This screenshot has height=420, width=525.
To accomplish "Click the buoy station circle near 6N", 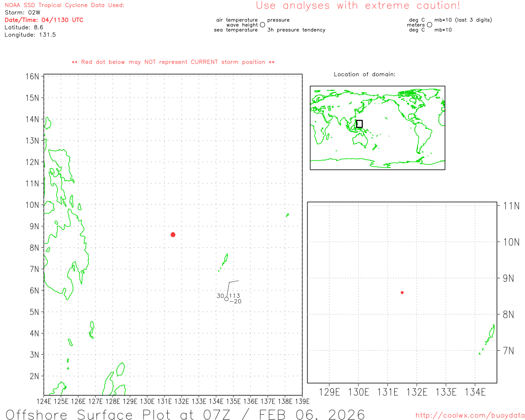I will pos(226,299).
